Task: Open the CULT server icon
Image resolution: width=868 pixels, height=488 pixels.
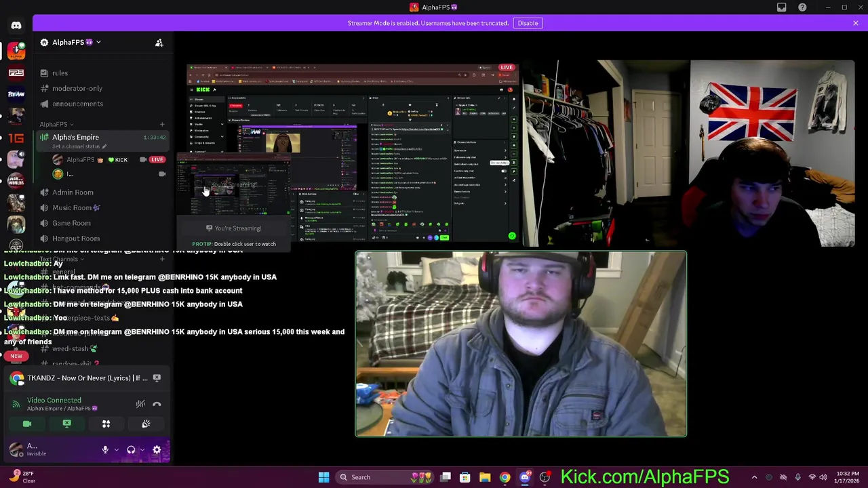Action: click(16, 245)
